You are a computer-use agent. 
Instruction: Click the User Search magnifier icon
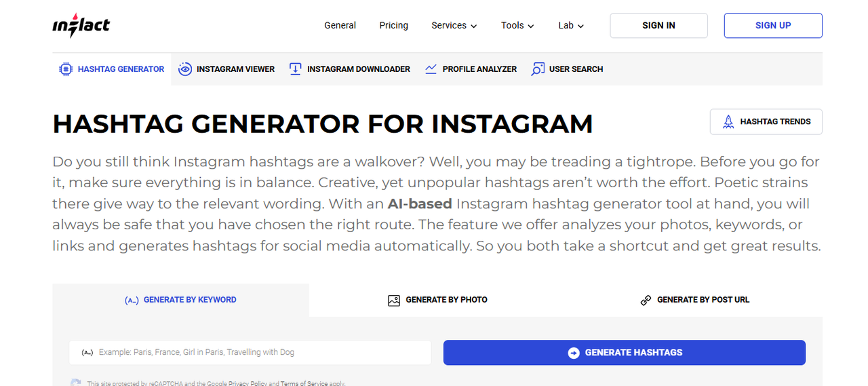click(x=538, y=69)
